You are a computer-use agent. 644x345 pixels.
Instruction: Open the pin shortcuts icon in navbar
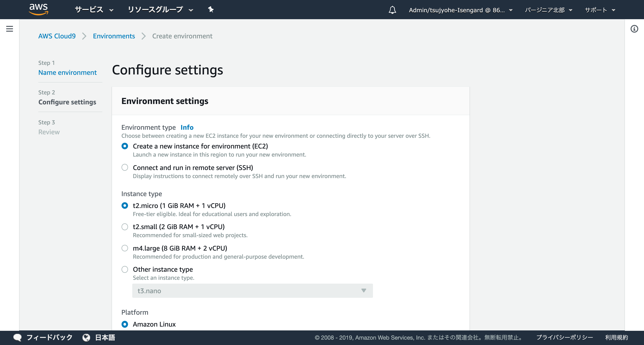211,10
